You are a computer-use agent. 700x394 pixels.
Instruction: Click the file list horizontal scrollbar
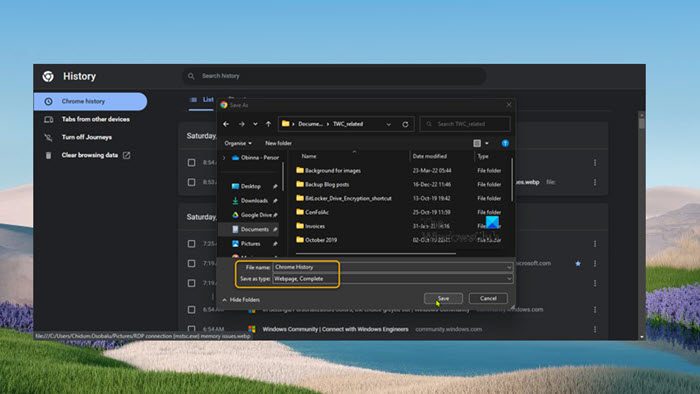[376, 253]
